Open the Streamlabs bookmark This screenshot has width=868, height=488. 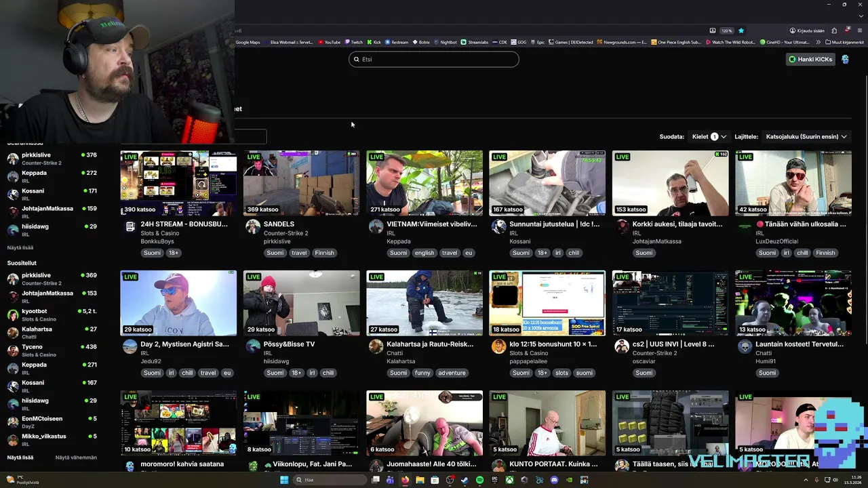click(475, 42)
